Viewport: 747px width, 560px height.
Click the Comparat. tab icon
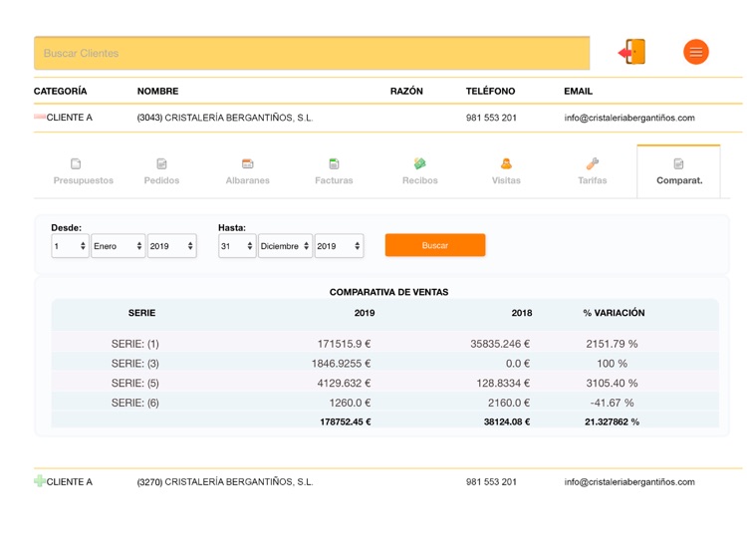tap(679, 164)
